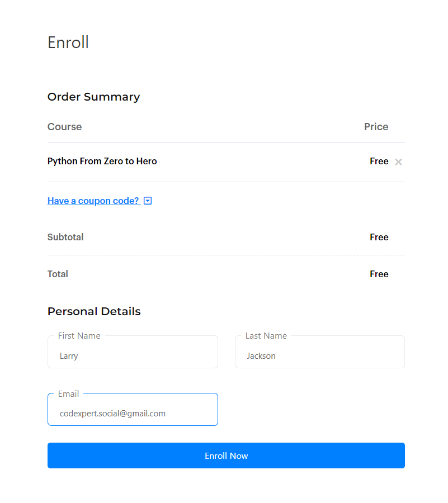Open the Have a coupon code link
This screenshot has width=448, height=503.
pyautogui.click(x=94, y=201)
